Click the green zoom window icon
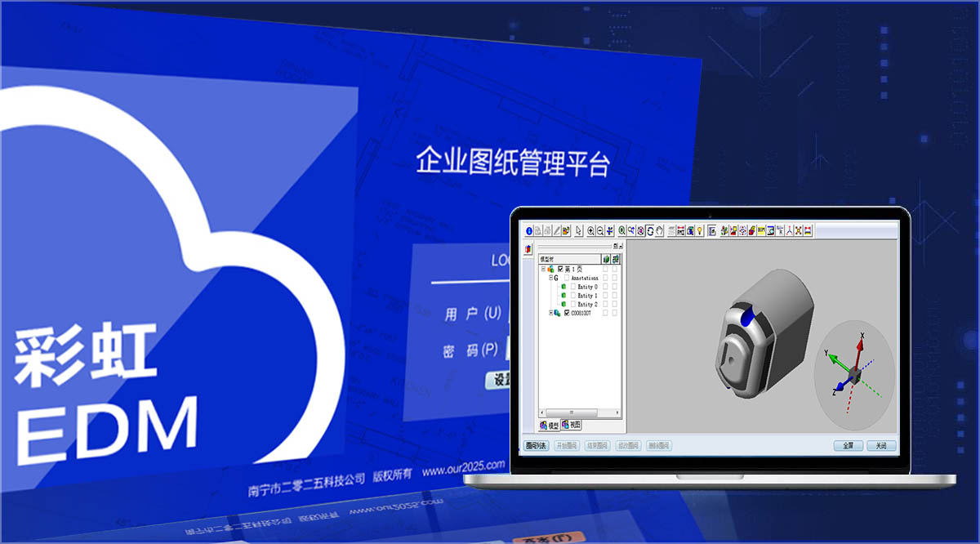Screen dimensions: 980x544 (622, 230)
